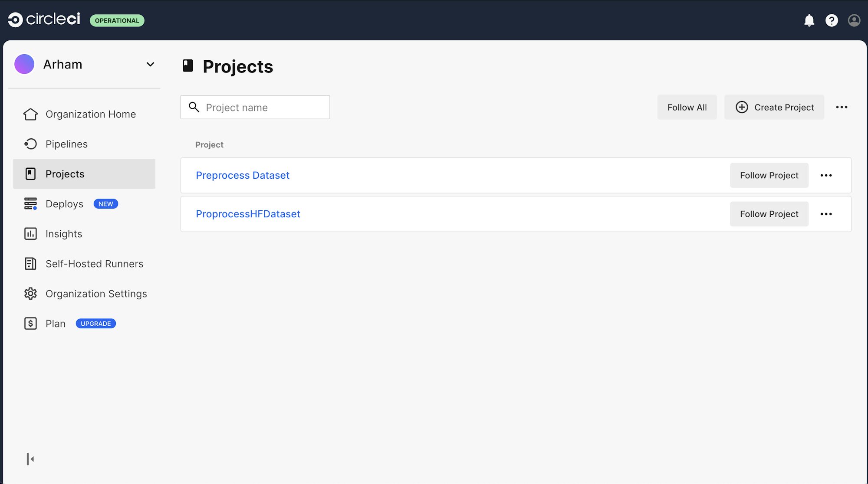Open Organization Home from sidebar
Image resolution: width=868 pixels, height=484 pixels.
click(30, 114)
